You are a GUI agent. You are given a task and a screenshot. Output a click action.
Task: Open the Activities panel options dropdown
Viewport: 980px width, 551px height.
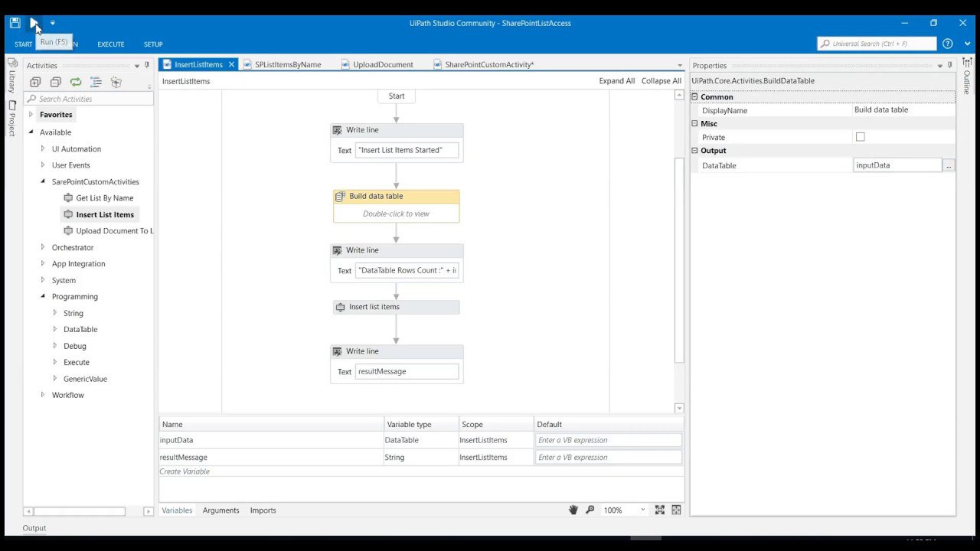click(x=137, y=65)
